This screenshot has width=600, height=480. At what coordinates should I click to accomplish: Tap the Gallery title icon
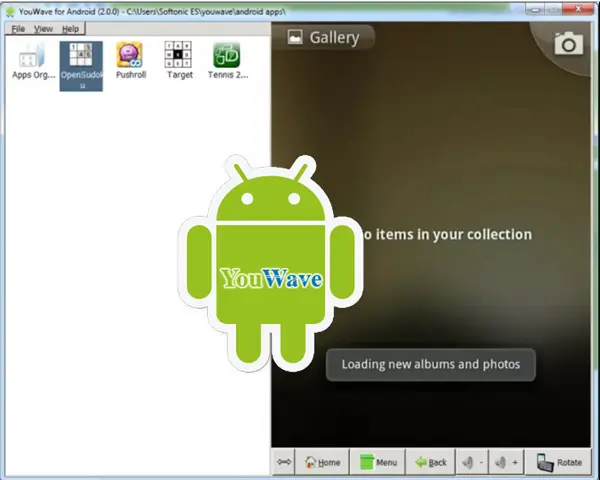pos(295,37)
